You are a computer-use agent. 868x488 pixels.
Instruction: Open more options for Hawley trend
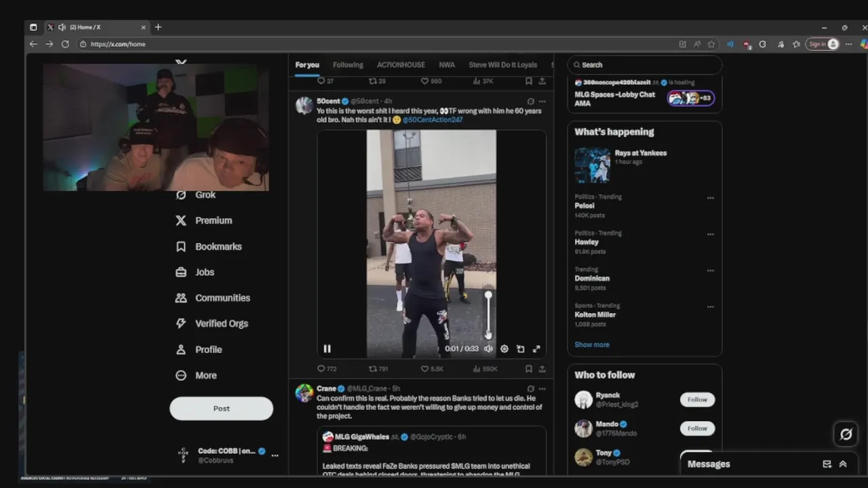(710, 235)
